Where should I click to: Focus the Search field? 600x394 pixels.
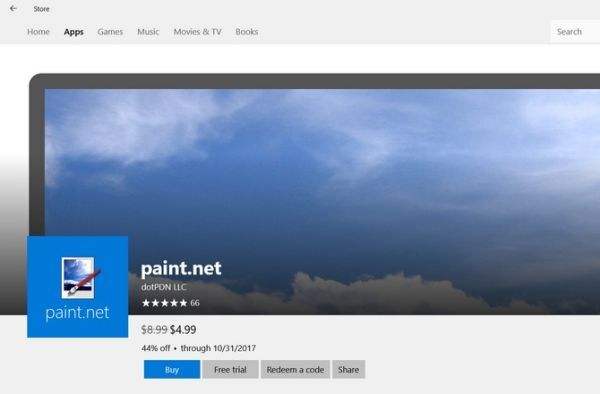(575, 32)
